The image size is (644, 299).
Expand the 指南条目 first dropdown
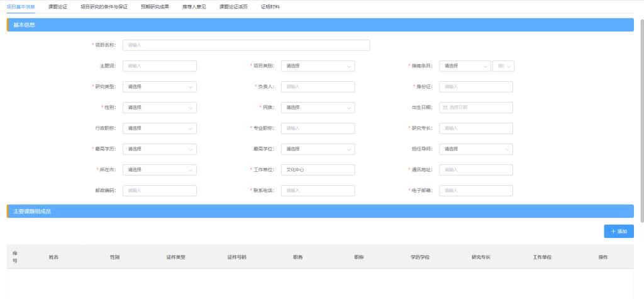tap(465, 66)
